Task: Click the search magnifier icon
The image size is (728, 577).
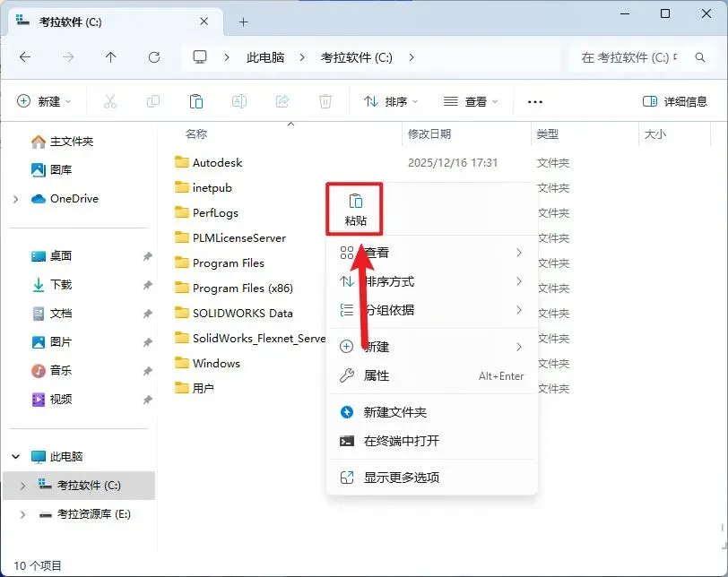Action: (700, 57)
